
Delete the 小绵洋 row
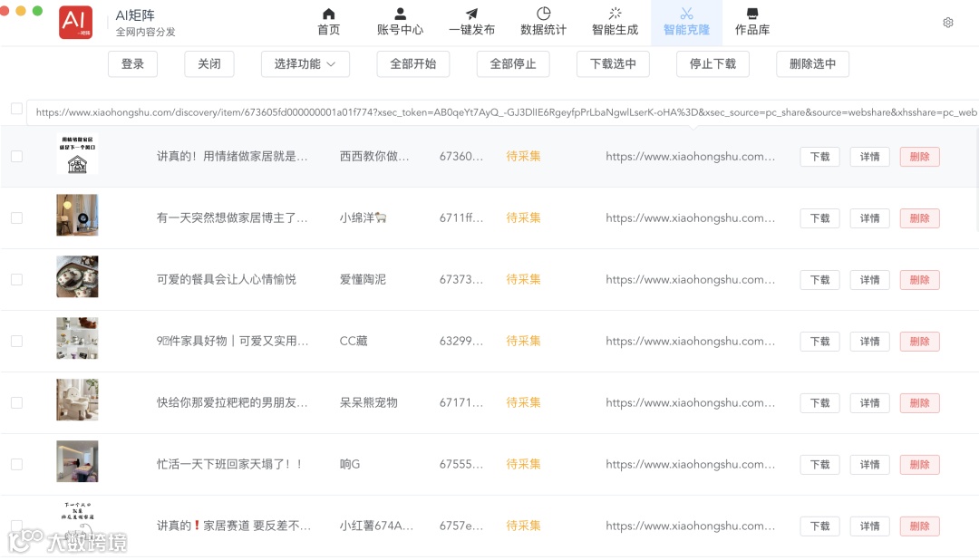[x=920, y=218]
